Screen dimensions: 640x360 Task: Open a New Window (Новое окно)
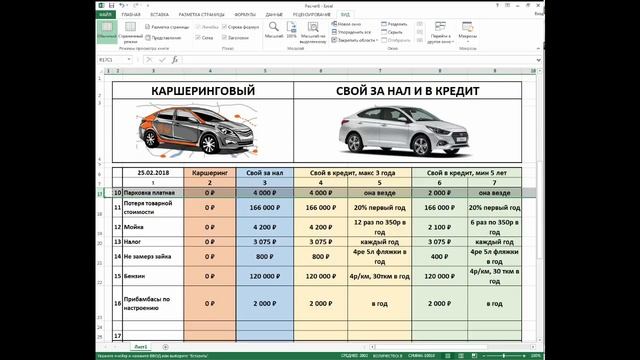[x=346, y=24]
